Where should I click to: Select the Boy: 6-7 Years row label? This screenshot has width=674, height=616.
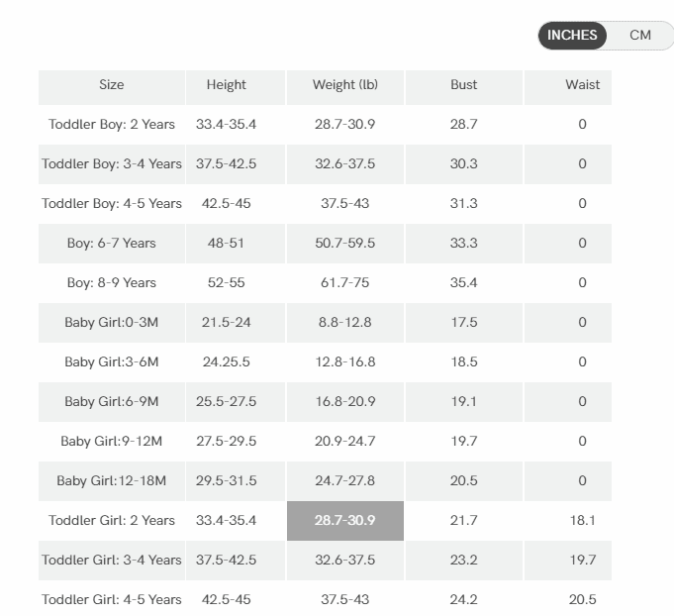tap(112, 244)
